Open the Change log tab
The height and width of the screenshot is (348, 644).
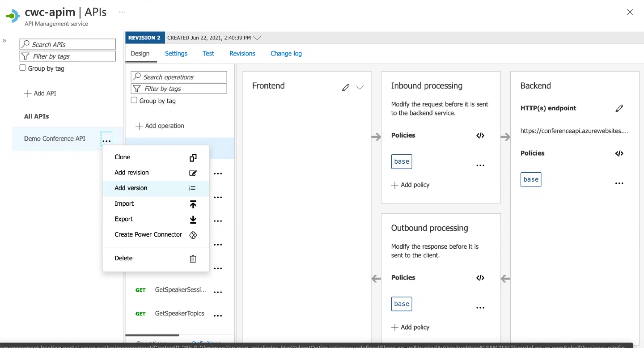click(x=286, y=54)
